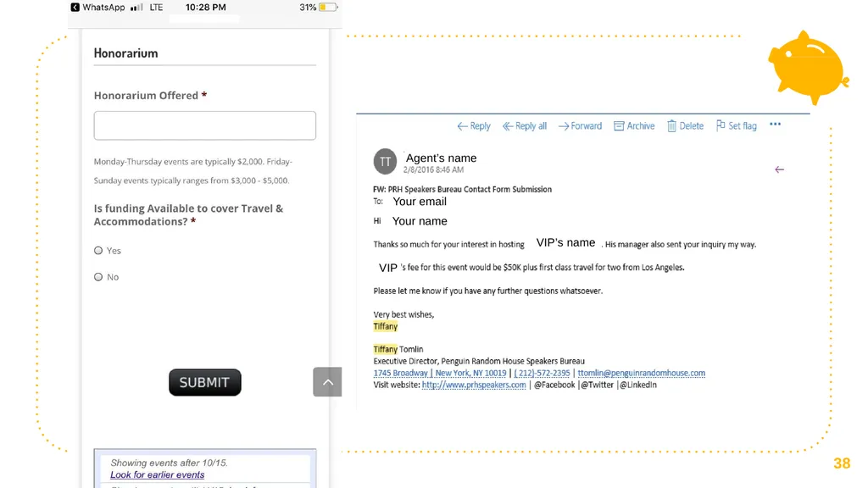This screenshot has height=488, width=868.
Task: Click Reply in the email toolbar
Action: 474,126
